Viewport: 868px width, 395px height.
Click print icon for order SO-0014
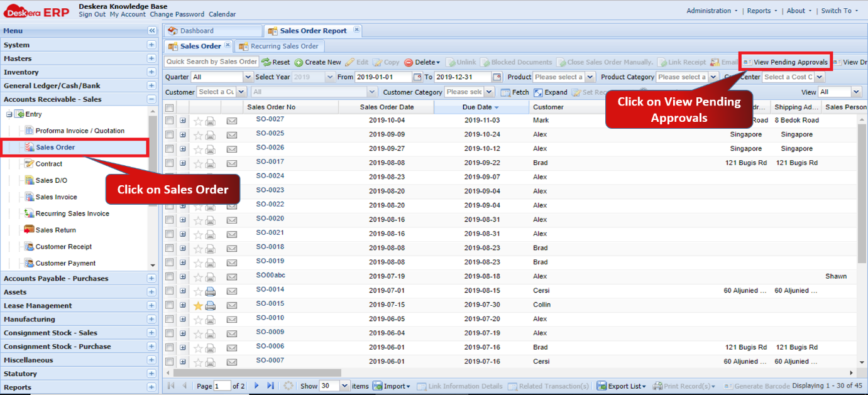tap(211, 291)
